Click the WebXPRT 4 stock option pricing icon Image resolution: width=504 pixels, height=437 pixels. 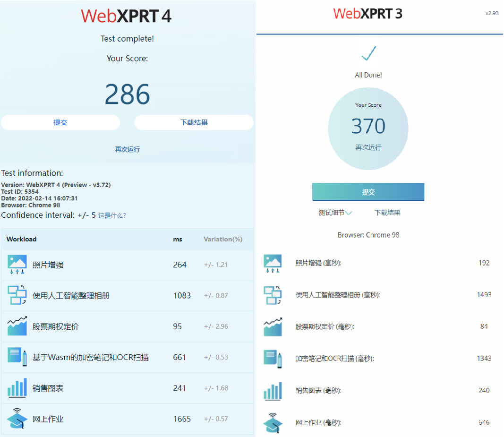17,326
